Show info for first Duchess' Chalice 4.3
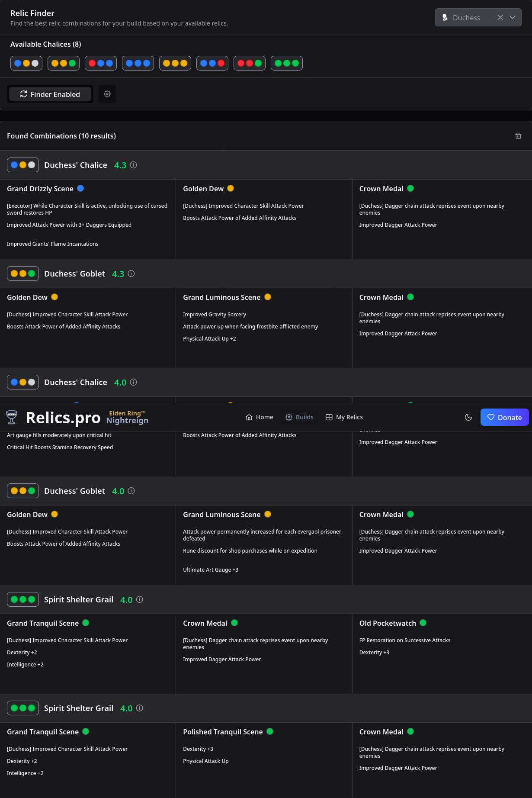 coord(134,165)
